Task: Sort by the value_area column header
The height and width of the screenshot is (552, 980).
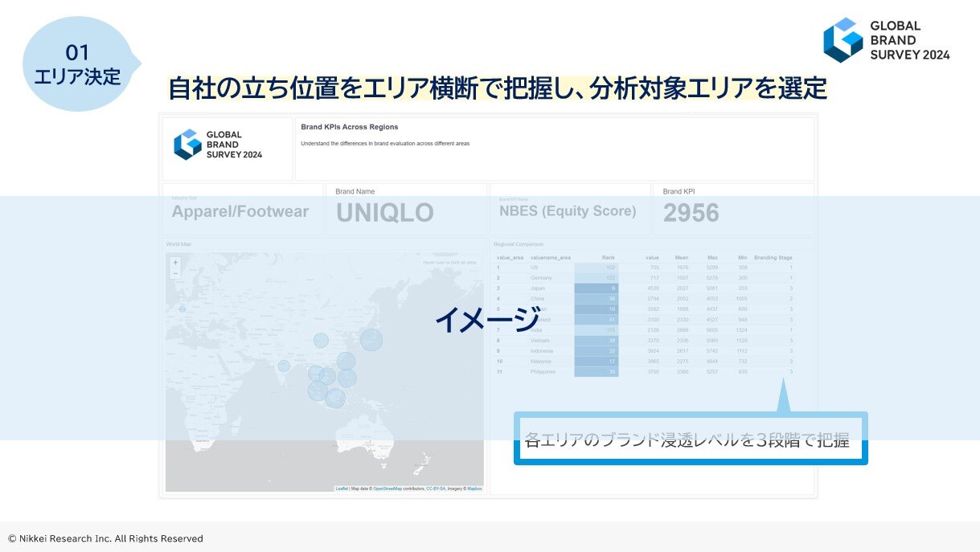Action: 510,257
